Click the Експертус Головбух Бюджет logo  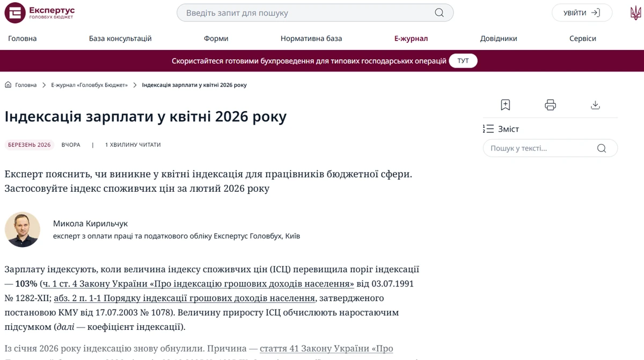click(x=40, y=12)
